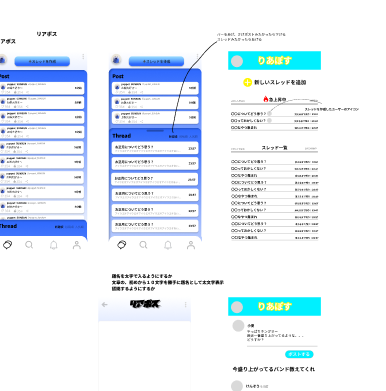Open vertical dots menu in cropped phone mockup
This screenshot has width=386, height=391.
coord(83,57)
